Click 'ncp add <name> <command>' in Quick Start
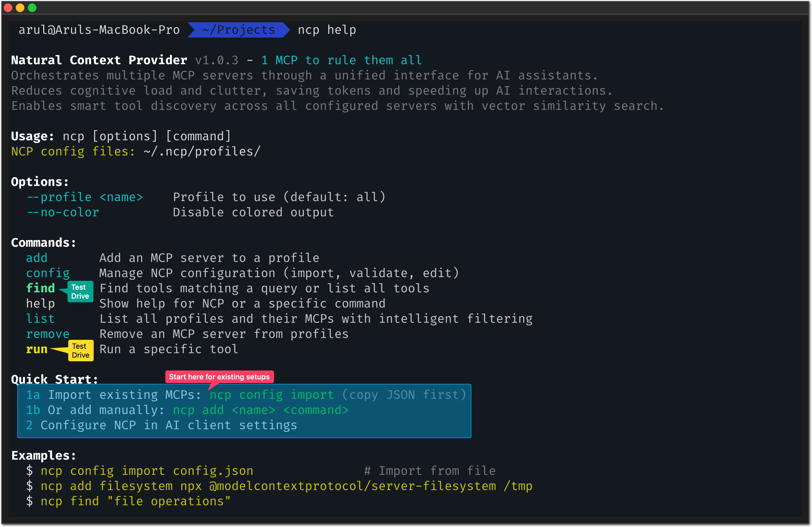This screenshot has height=527, width=812. [261, 410]
